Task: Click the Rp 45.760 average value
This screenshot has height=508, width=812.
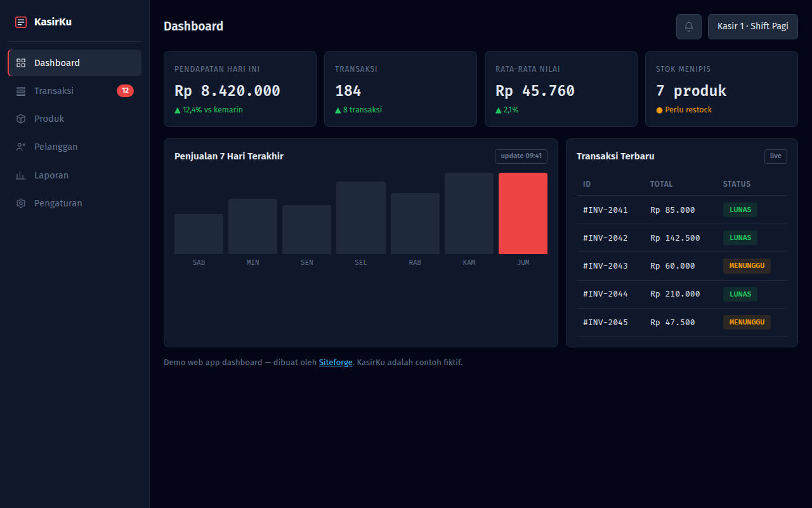Action: 535,91
